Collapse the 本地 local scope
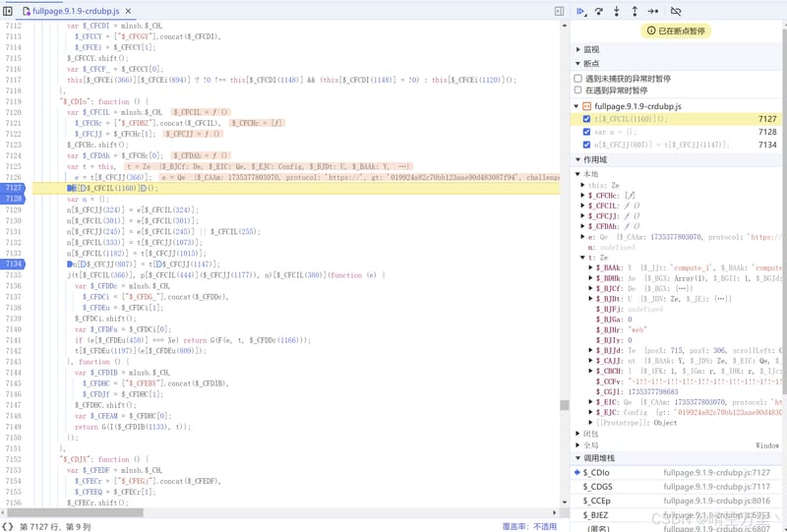Viewport: 787px width, 532px height. [x=577, y=174]
